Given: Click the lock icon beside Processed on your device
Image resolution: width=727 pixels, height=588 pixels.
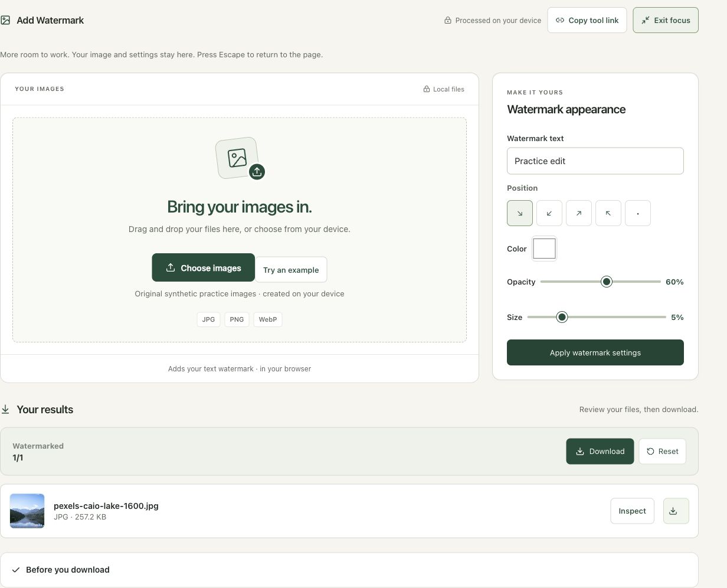Looking at the screenshot, I should pos(448,20).
